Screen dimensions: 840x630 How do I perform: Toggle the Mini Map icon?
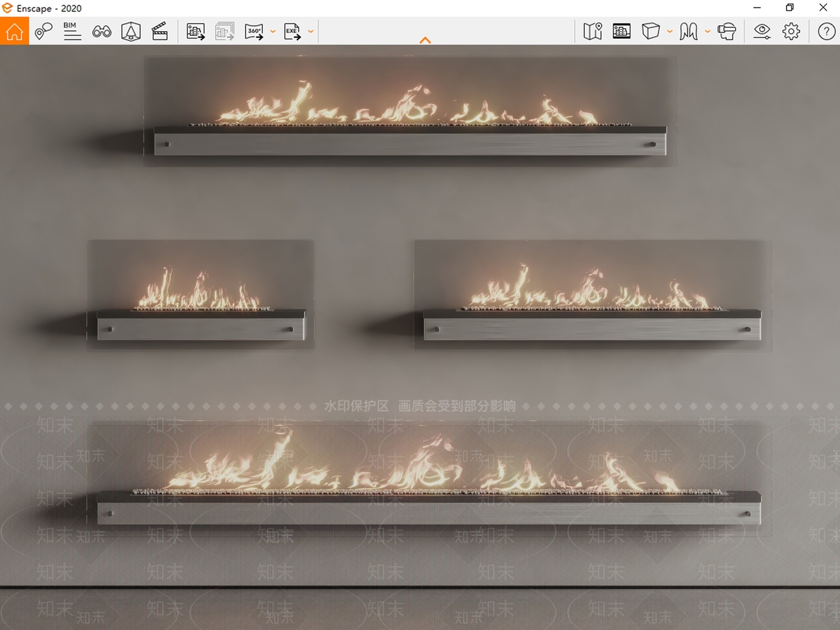[x=593, y=31]
